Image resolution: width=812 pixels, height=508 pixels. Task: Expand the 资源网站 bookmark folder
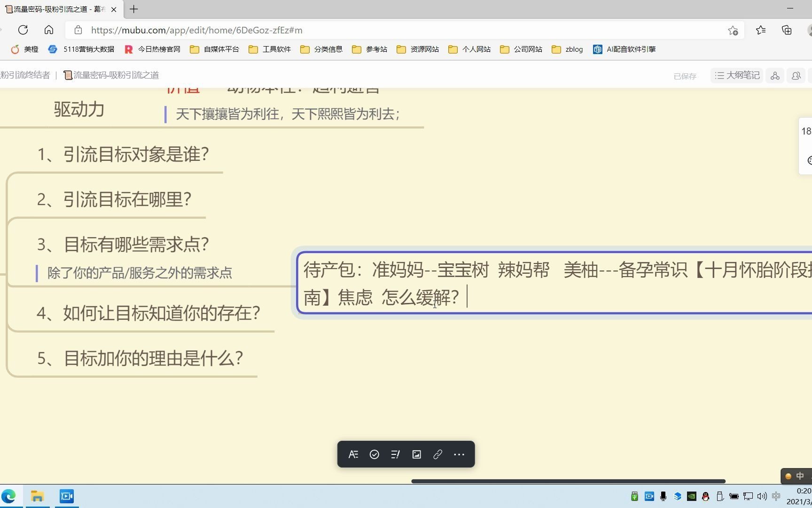coord(418,49)
